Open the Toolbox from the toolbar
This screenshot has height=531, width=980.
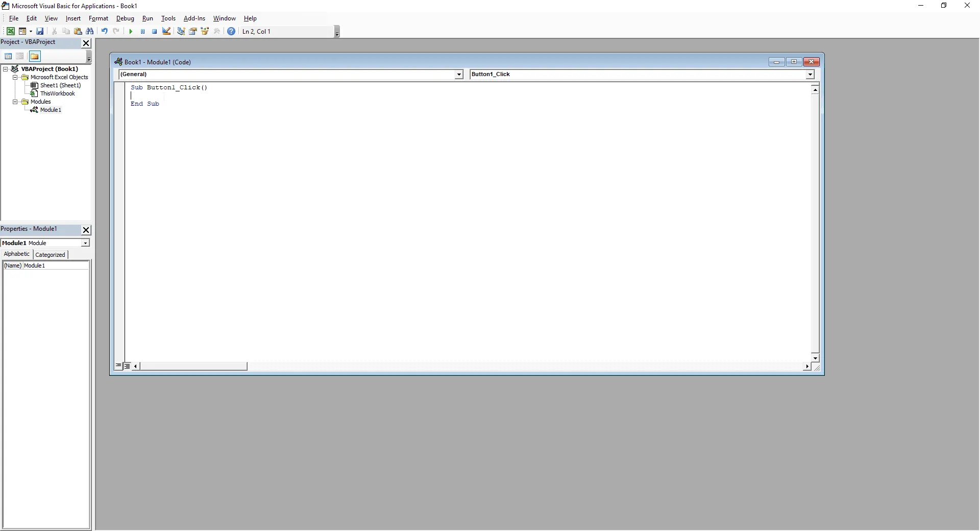[217, 31]
